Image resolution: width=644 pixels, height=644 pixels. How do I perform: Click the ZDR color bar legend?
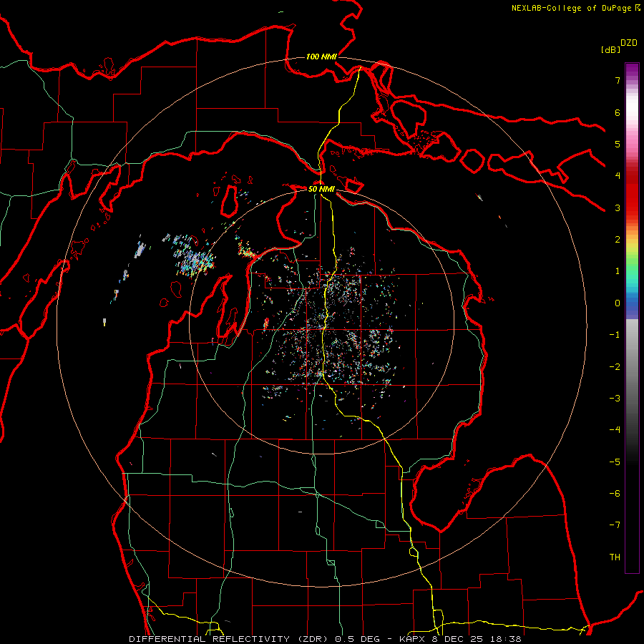(632, 318)
